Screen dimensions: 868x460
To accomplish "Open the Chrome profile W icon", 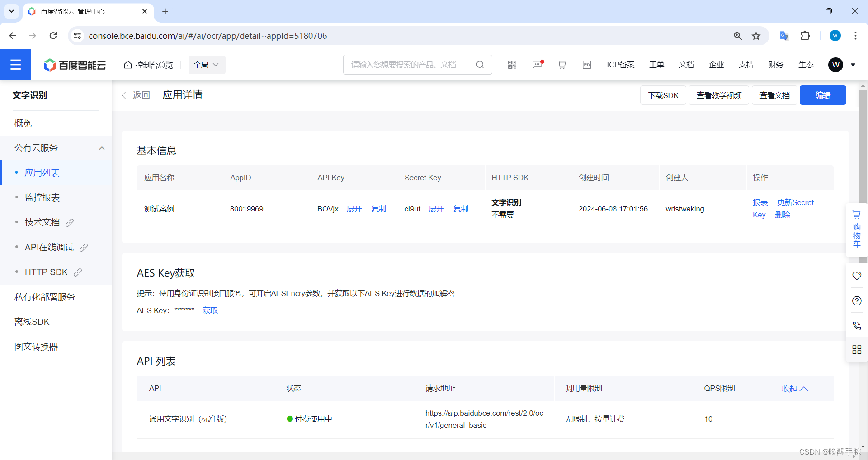I will pos(835,36).
